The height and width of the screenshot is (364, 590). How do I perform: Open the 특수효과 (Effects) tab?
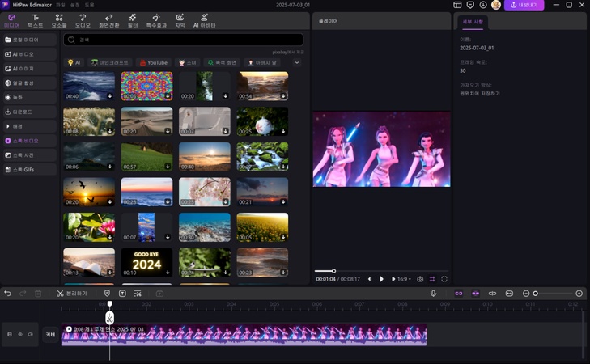[x=156, y=21]
